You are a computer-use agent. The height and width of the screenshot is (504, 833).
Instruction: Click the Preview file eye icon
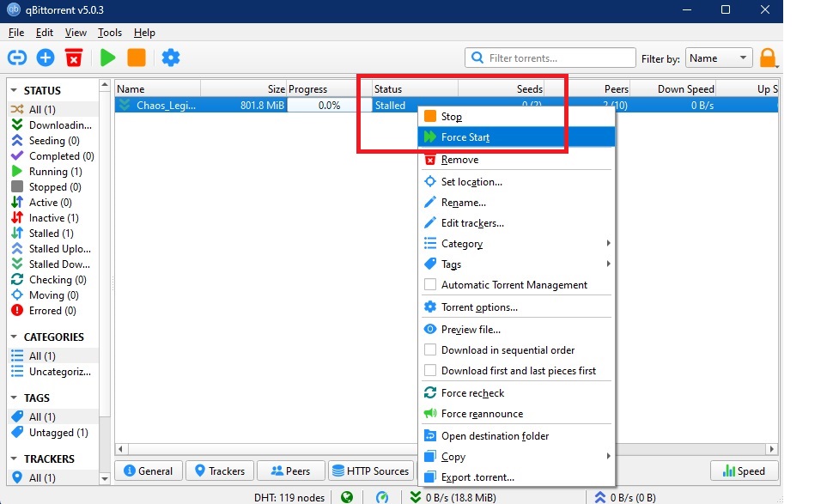coord(430,329)
